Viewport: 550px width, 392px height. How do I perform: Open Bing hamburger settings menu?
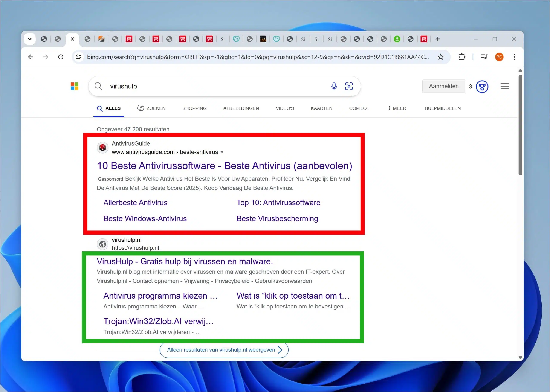pyautogui.click(x=505, y=86)
